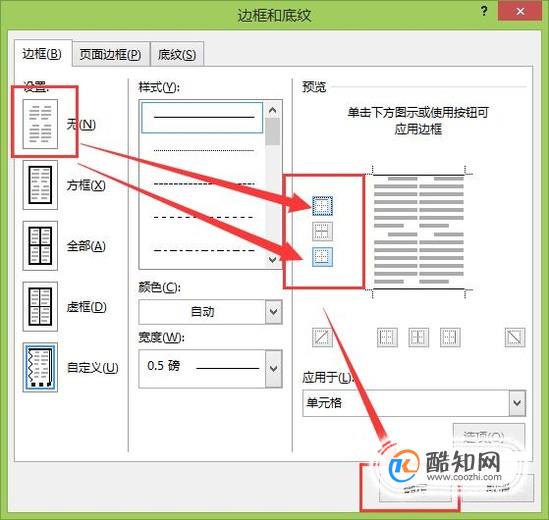Pick the 虚框(D) grid border setting
The image size is (549, 520).
point(40,306)
